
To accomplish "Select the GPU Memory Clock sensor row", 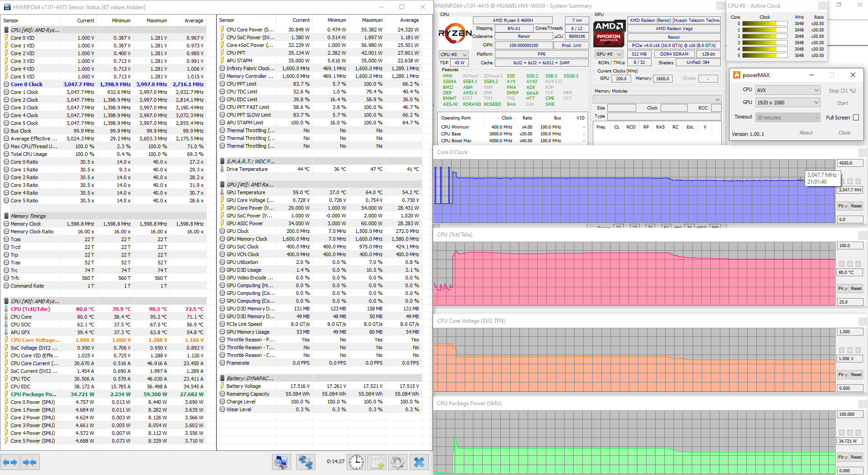I will coord(320,239).
